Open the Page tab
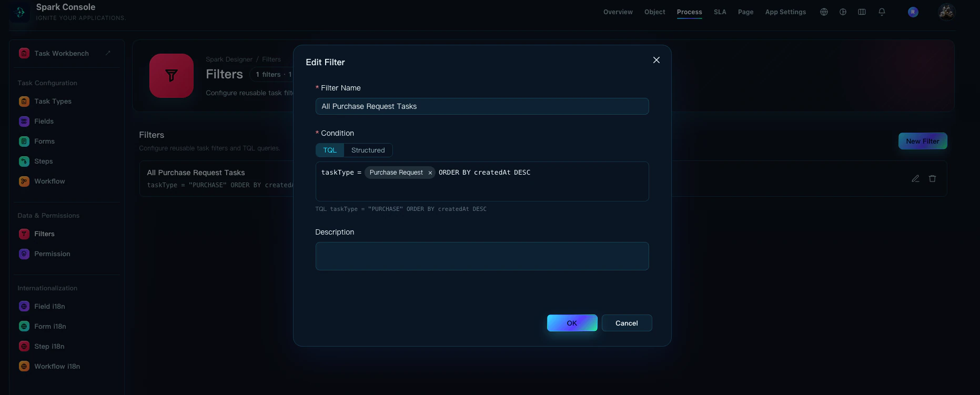Screen dimensions: 980x395 (x=745, y=12)
